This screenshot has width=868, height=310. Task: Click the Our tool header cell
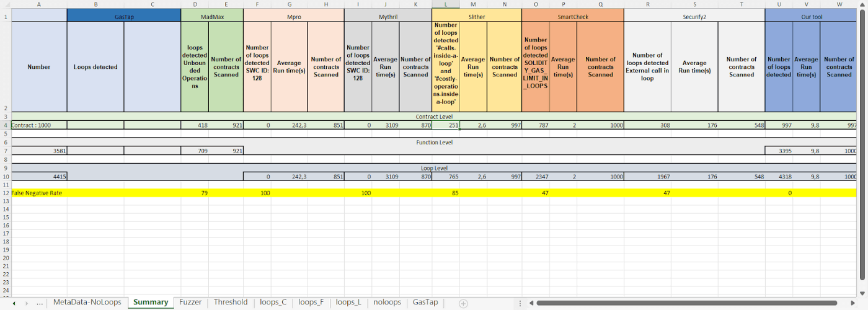click(812, 17)
